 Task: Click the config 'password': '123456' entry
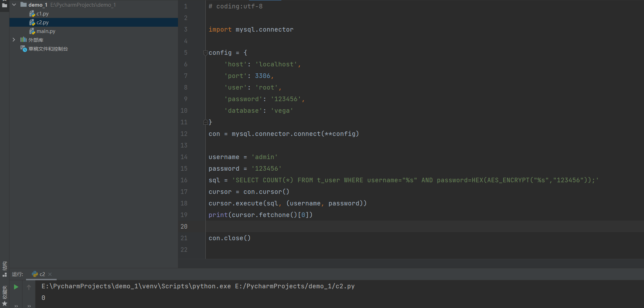264,99
